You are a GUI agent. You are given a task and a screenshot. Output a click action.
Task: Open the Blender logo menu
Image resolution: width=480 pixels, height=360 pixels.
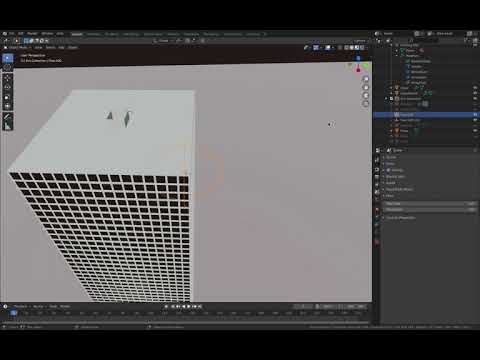[x=5, y=34]
